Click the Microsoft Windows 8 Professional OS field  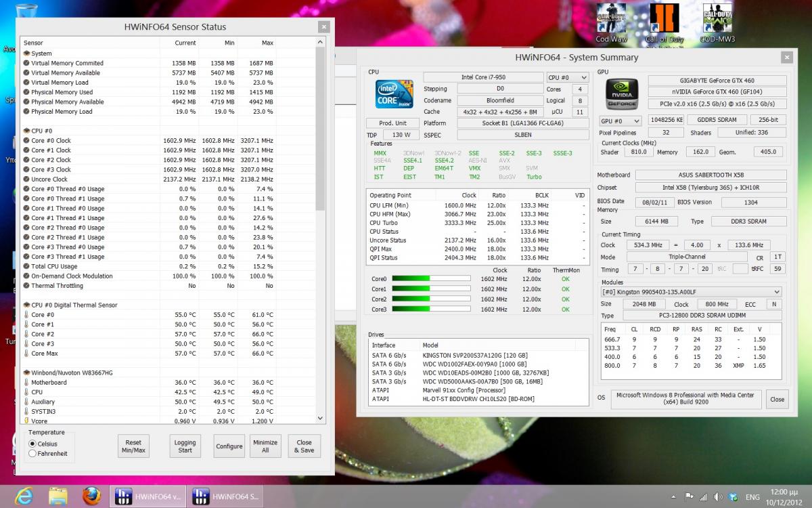pos(686,400)
